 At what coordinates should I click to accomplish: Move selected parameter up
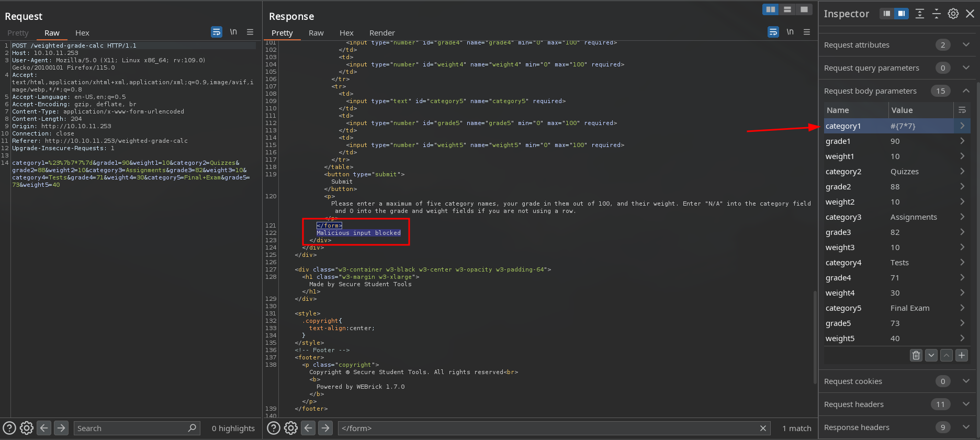(x=947, y=355)
